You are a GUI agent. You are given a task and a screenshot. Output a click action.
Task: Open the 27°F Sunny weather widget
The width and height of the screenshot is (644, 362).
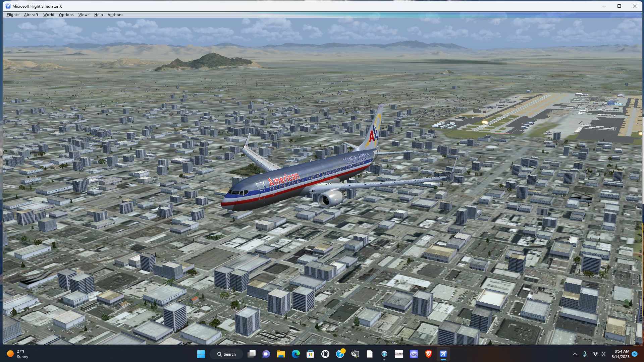pos(18,354)
